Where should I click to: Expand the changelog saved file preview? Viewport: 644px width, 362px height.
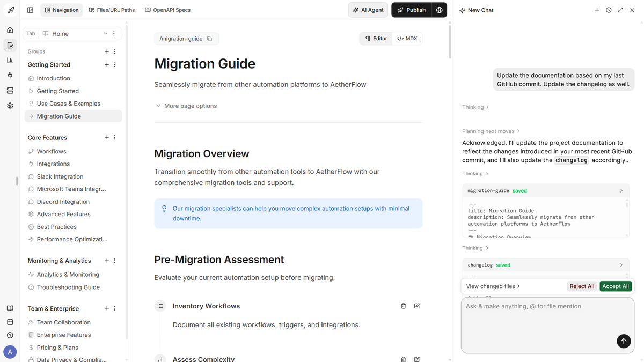click(621, 265)
